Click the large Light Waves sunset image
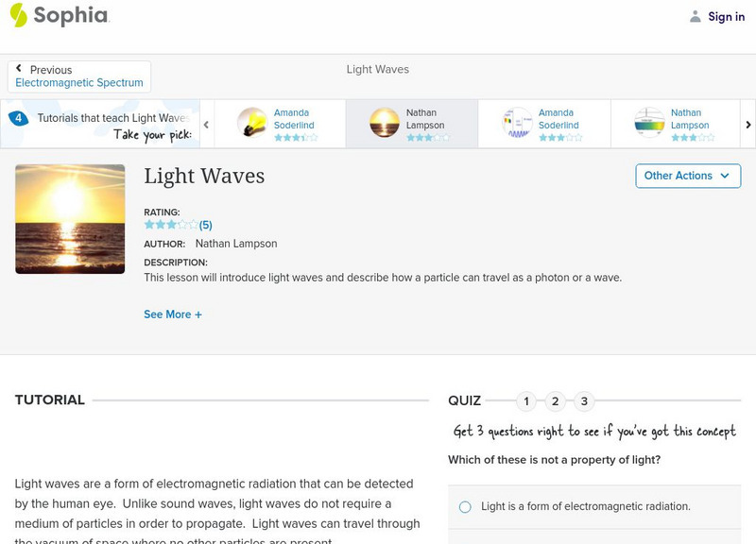The width and height of the screenshot is (756, 544). pos(70,219)
